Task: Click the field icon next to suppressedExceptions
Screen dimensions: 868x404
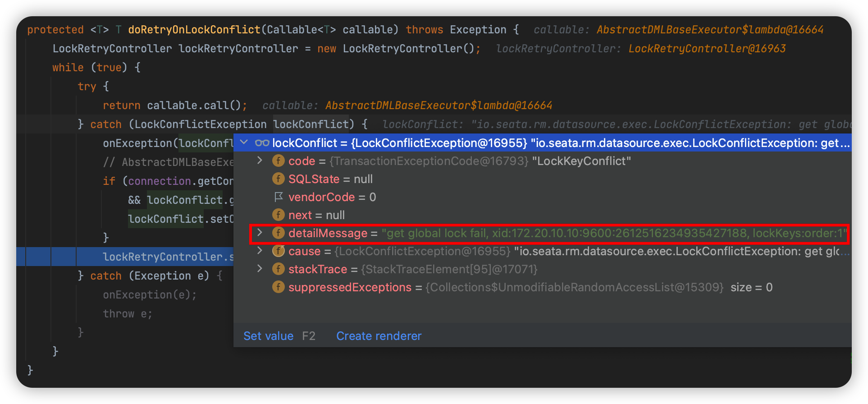Action: [x=279, y=287]
